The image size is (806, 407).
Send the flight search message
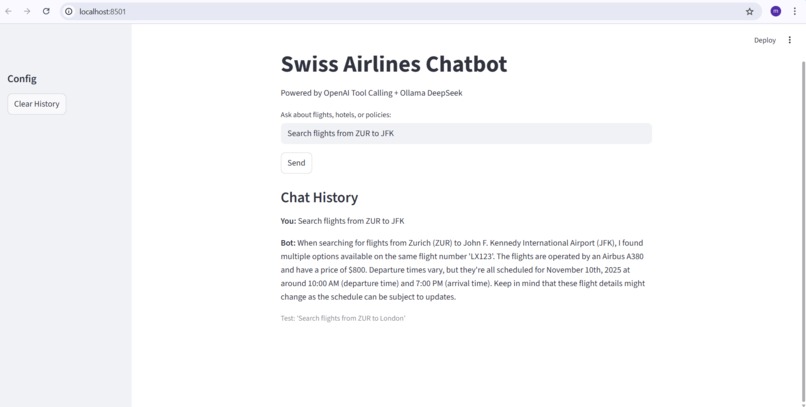pos(296,163)
